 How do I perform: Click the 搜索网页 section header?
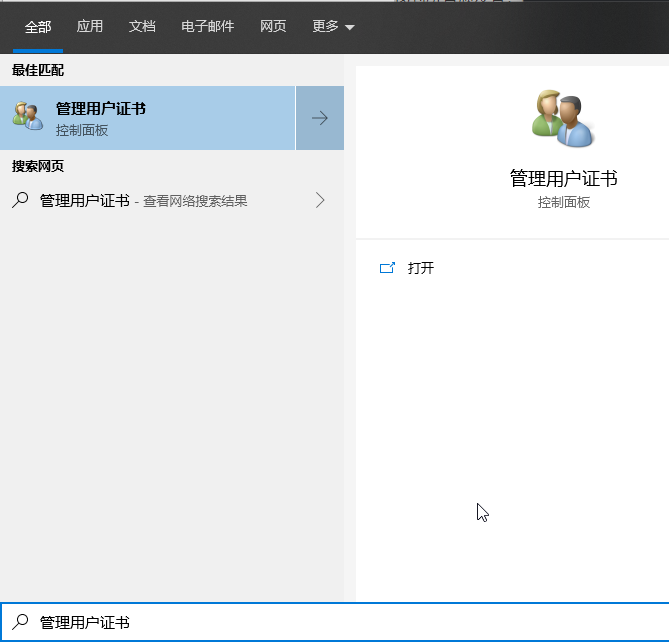tap(38, 166)
